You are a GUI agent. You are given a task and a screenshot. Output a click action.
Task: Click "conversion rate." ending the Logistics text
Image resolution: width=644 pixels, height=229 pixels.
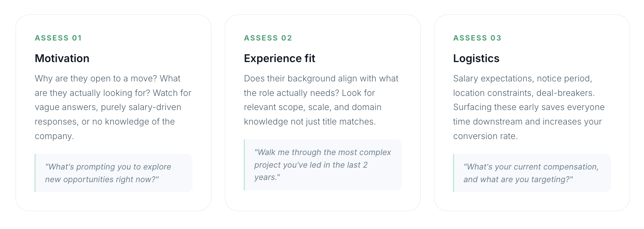(485, 136)
